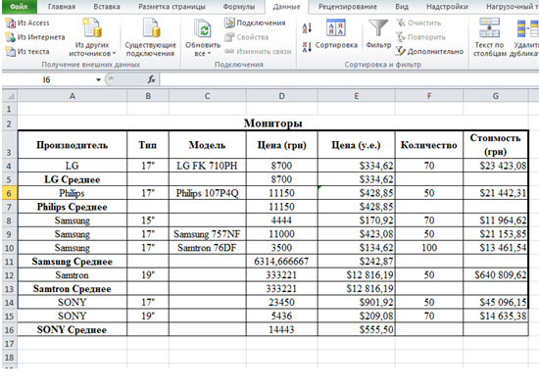Select row 6 header
The height and width of the screenshot is (392, 539).
click(x=9, y=193)
